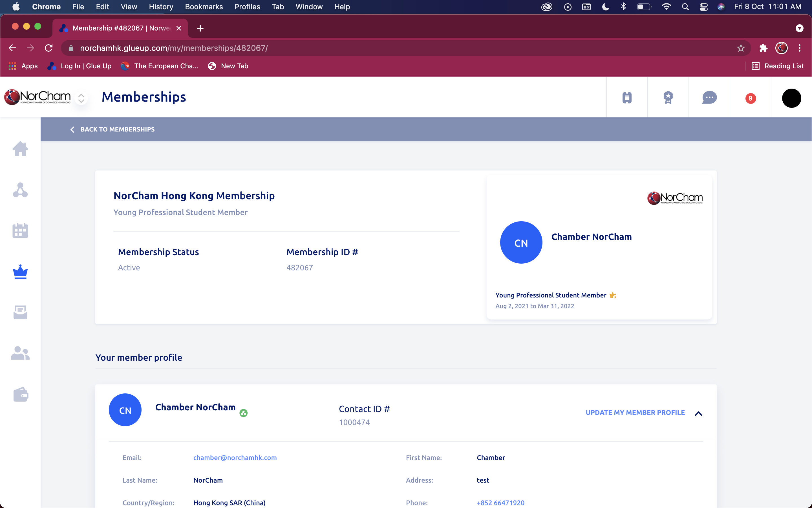Image resolution: width=812 pixels, height=508 pixels.
Task: Open Wi-Fi status menu
Action: [x=667, y=7]
